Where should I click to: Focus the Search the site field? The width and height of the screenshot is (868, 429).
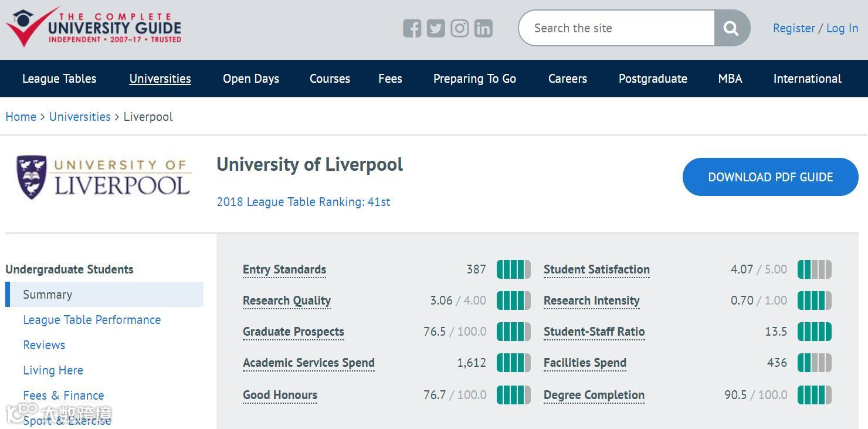tap(616, 28)
